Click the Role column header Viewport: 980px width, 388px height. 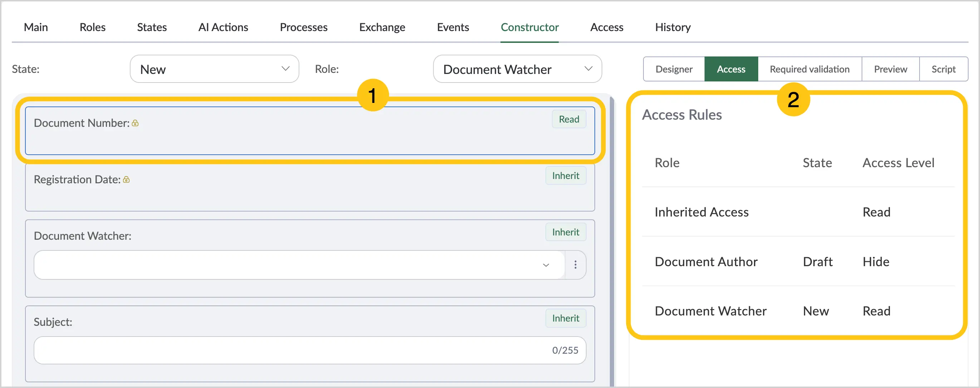(x=667, y=163)
